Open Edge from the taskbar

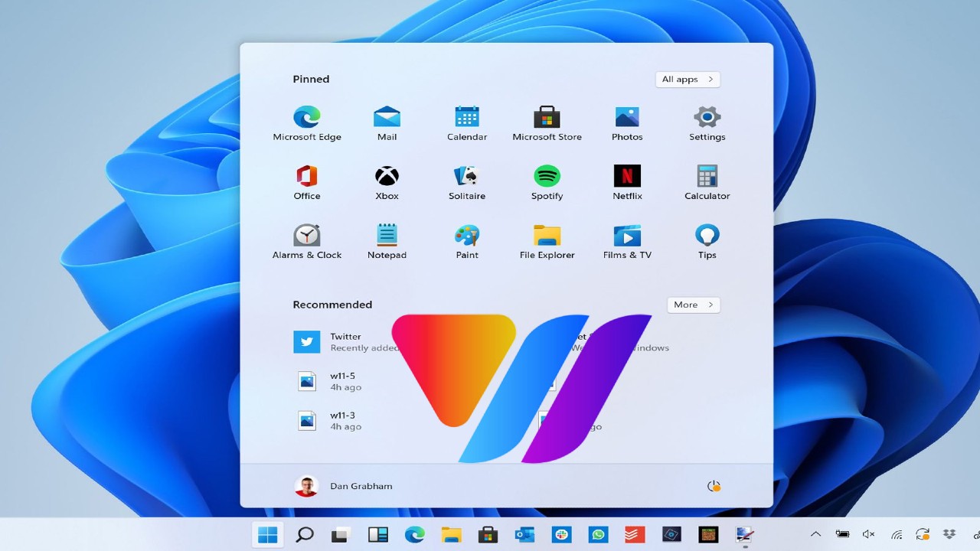(x=414, y=535)
